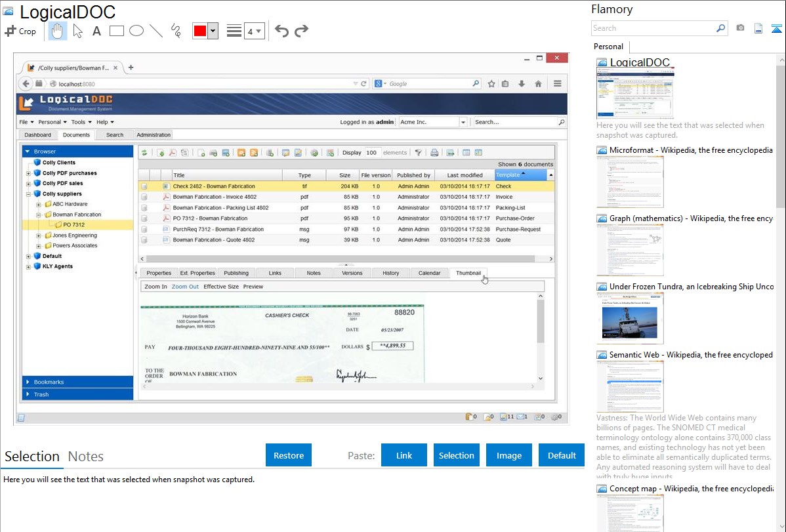Viewport: 786px width, 532px height.
Task: Click the PDF icon in documents toolbar
Action: (x=173, y=153)
